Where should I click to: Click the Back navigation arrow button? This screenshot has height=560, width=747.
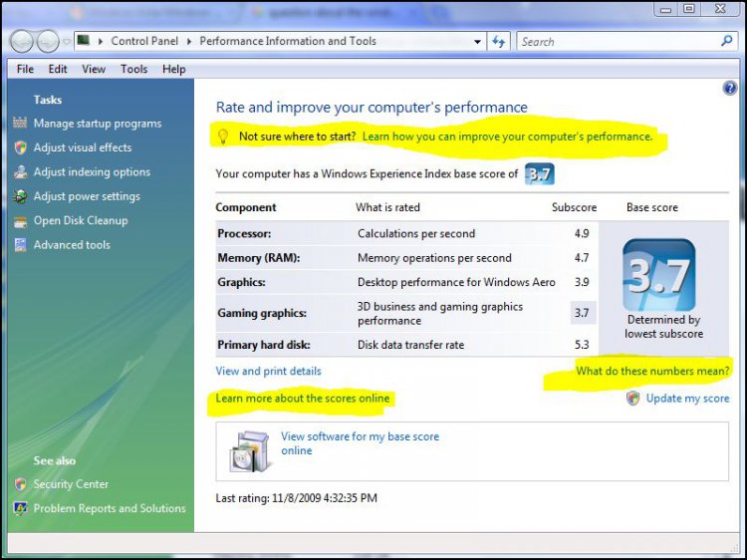coord(22,42)
